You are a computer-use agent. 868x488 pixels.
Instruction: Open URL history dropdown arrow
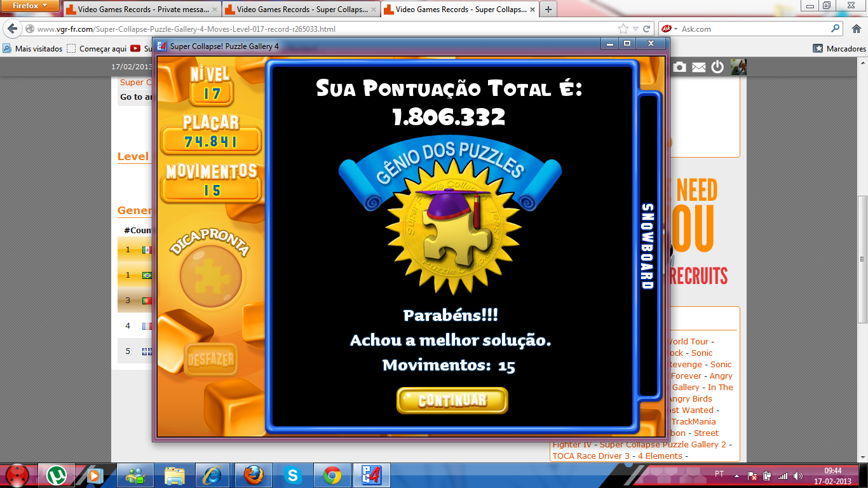pos(635,29)
